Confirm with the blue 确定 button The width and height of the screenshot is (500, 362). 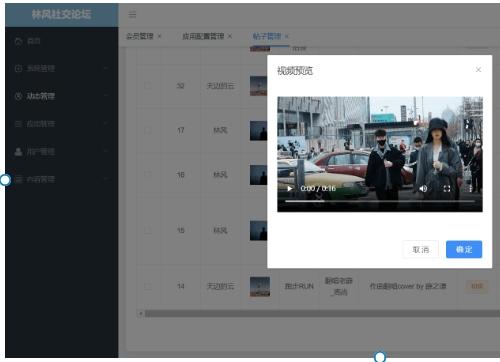pos(464,249)
